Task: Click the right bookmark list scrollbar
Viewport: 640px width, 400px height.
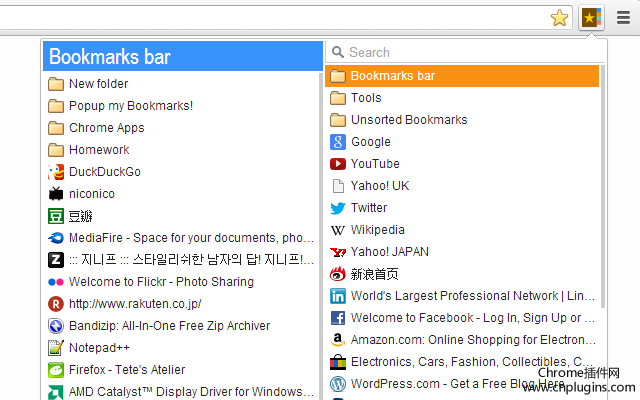Action: click(602, 187)
